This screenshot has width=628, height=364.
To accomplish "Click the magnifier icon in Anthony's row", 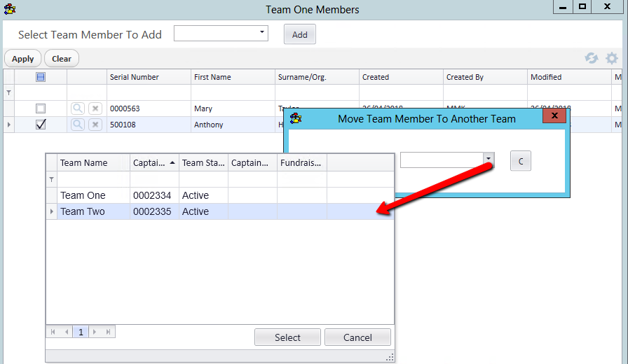I will (77, 125).
